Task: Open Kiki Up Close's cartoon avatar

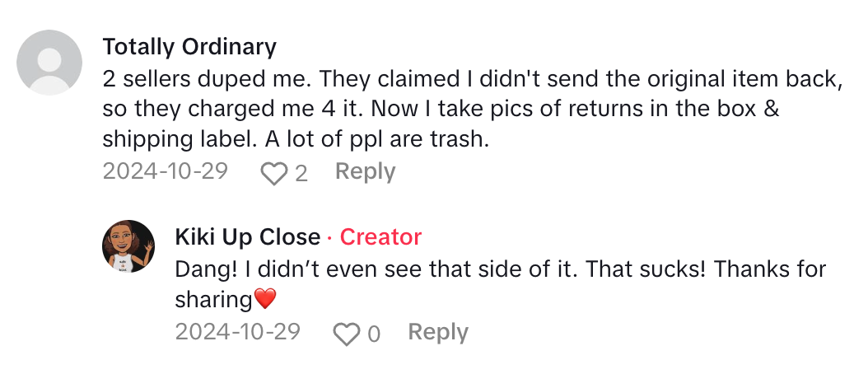Action: [x=128, y=246]
